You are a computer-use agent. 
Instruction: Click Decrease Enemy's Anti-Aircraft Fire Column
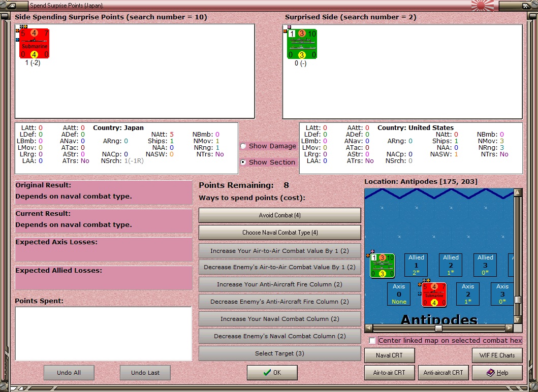(279, 302)
